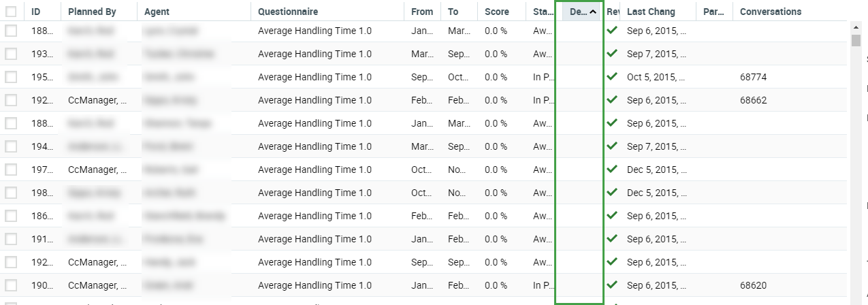This screenshot has width=868, height=305.
Task: Click the vertical scrollbar thumb
Action: click(x=856, y=40)
